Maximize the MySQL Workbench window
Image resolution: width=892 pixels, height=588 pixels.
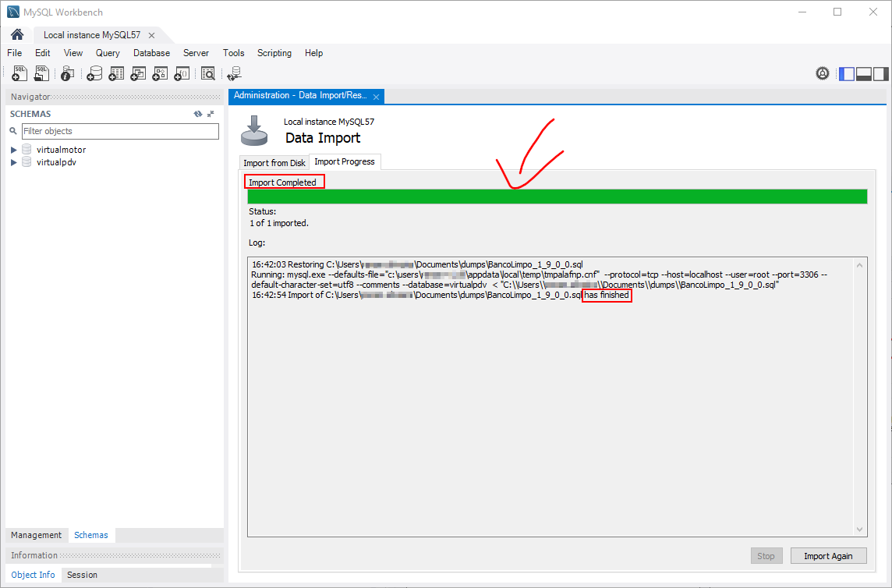[x=837, y=12]
